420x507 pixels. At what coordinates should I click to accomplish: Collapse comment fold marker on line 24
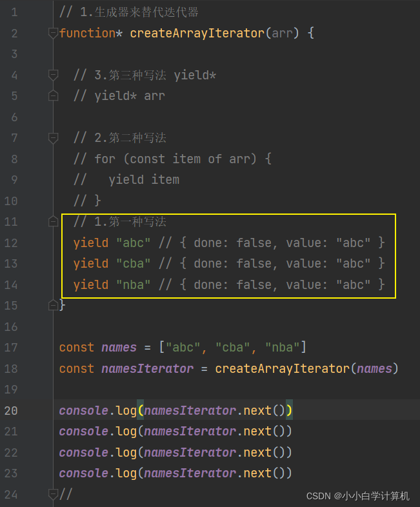(x=53, y=494)
